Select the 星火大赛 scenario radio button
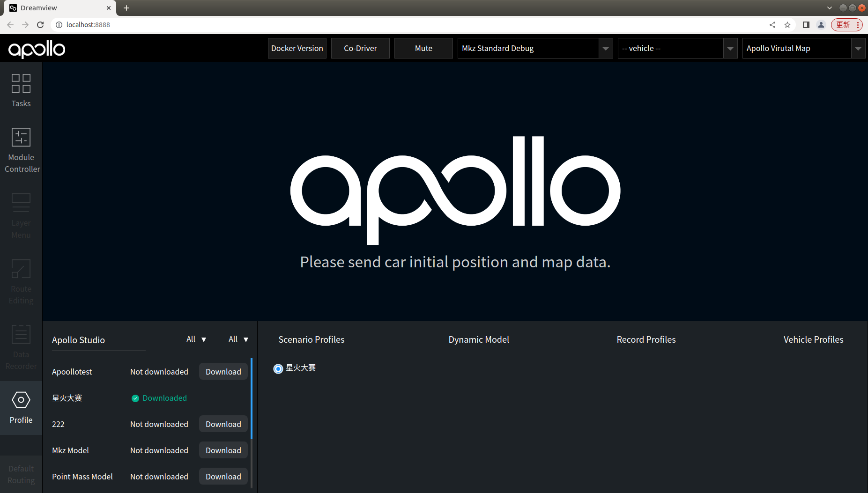The height and width of the screenshot is (493, 868). (278, 369)
